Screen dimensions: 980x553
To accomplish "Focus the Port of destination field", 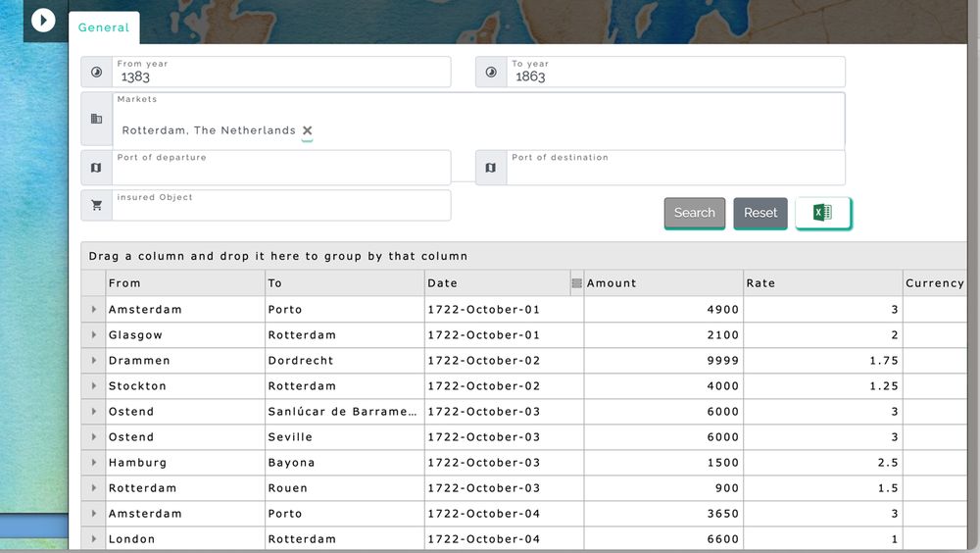I will point(675,168).
